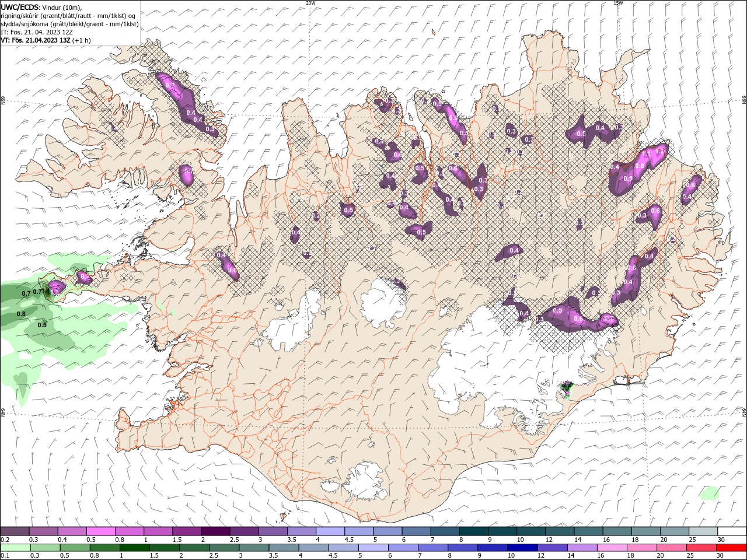The height and width of the screenshot is (560, 747).
Task: Pick the deep blue rain swatch between 10 and 12
Action: [522, 548]
